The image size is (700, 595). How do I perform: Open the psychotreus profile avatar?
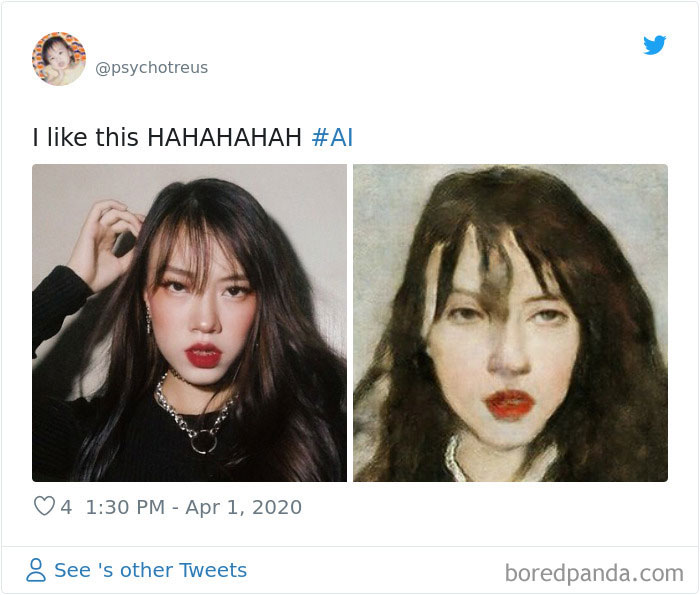coord(59,59)
